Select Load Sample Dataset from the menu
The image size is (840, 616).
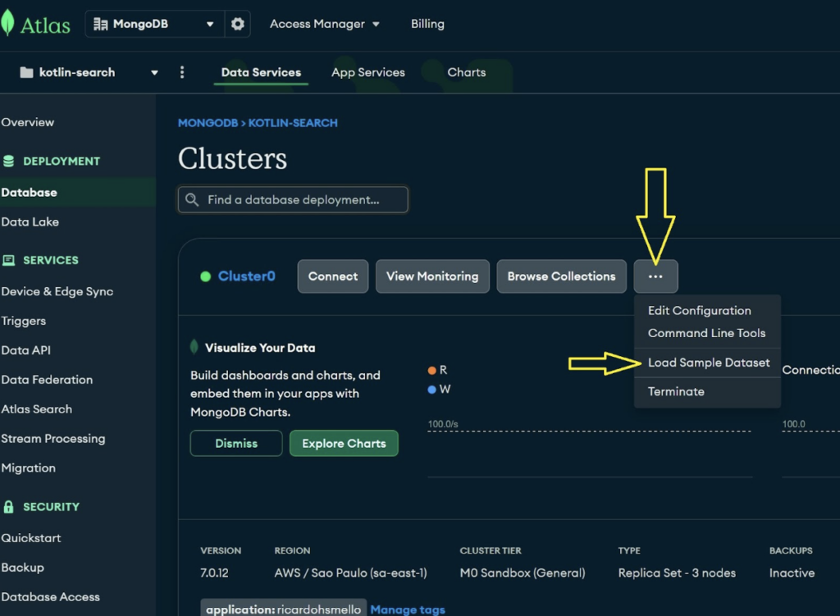pos(709,363)
